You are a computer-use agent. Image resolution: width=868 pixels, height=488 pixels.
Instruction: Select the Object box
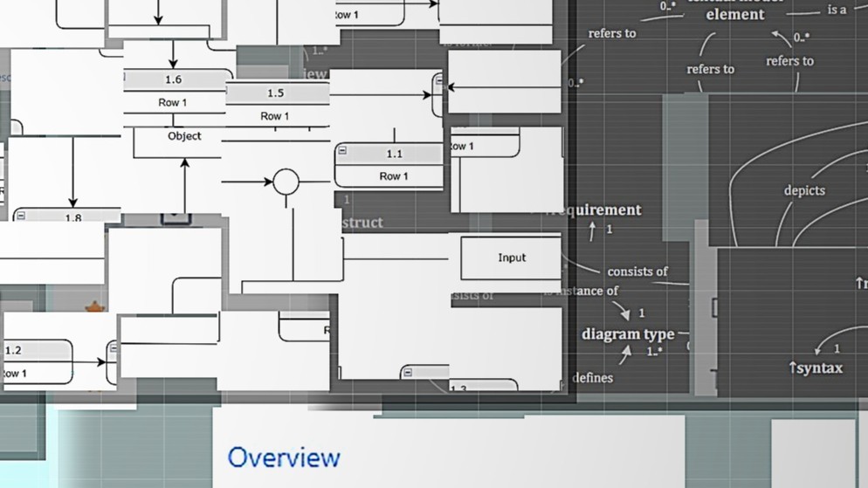(x=184, y=136)
